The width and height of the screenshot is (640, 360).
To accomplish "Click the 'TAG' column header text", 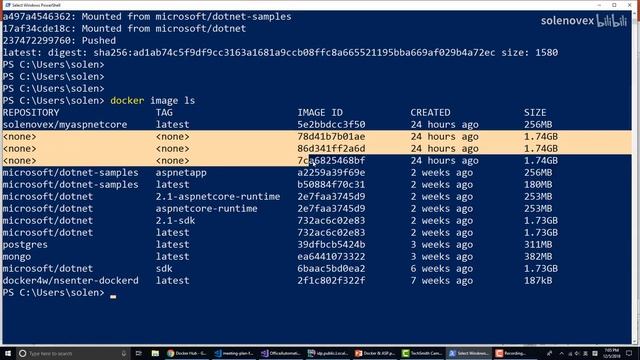I will click(x=164, y=112).
